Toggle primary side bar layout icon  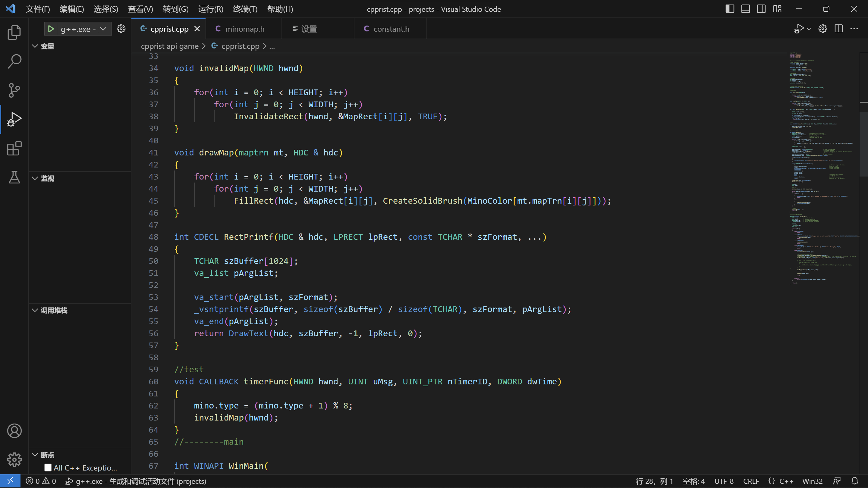click(x=730, y=9)
